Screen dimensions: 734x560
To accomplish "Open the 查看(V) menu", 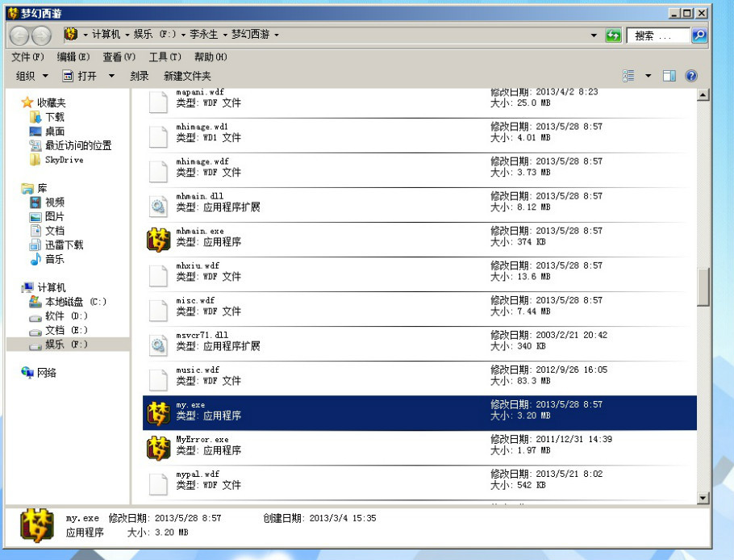I will tap(119, 56).
